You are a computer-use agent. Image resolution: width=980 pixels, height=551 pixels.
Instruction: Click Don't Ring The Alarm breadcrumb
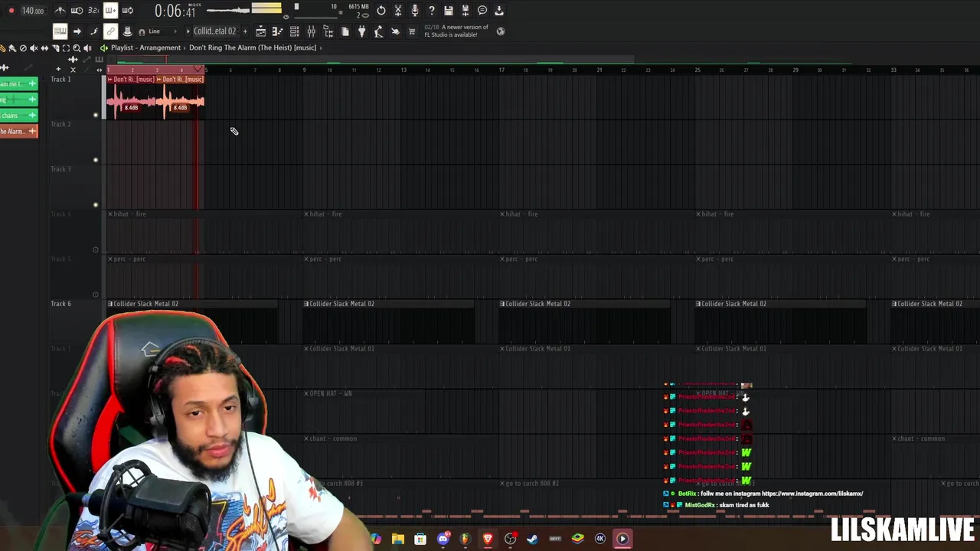(x=253, y=47)
